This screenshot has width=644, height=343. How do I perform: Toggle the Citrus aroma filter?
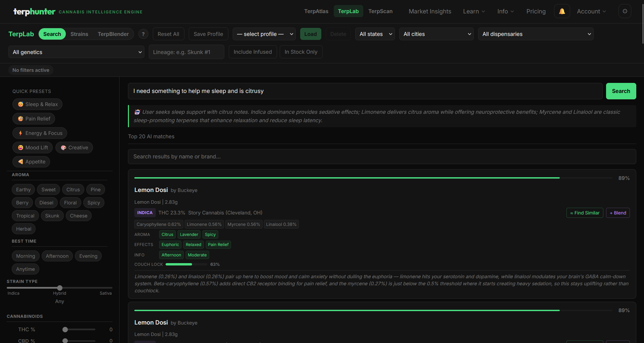(x=73, y=189)
